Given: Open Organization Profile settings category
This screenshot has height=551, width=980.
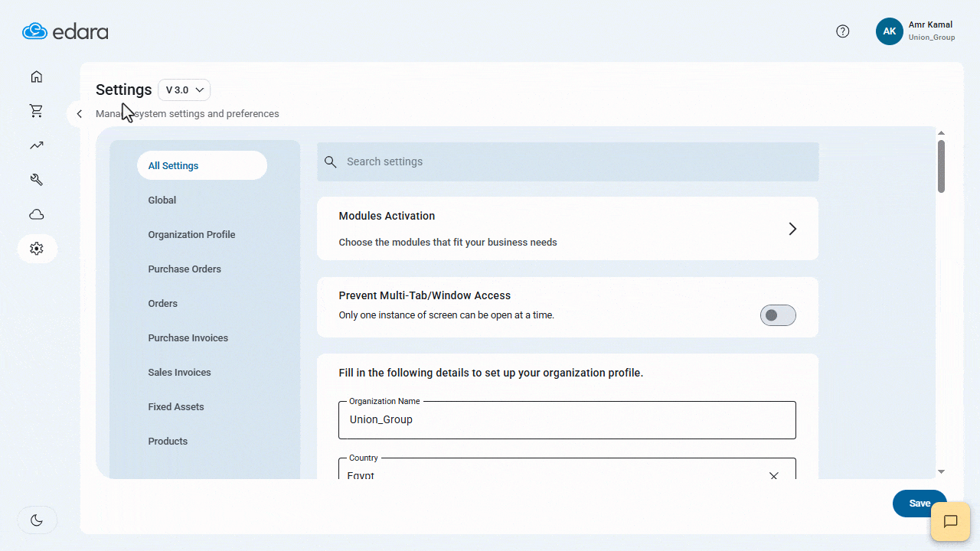Looking at the screenshot, I should 191,234.
